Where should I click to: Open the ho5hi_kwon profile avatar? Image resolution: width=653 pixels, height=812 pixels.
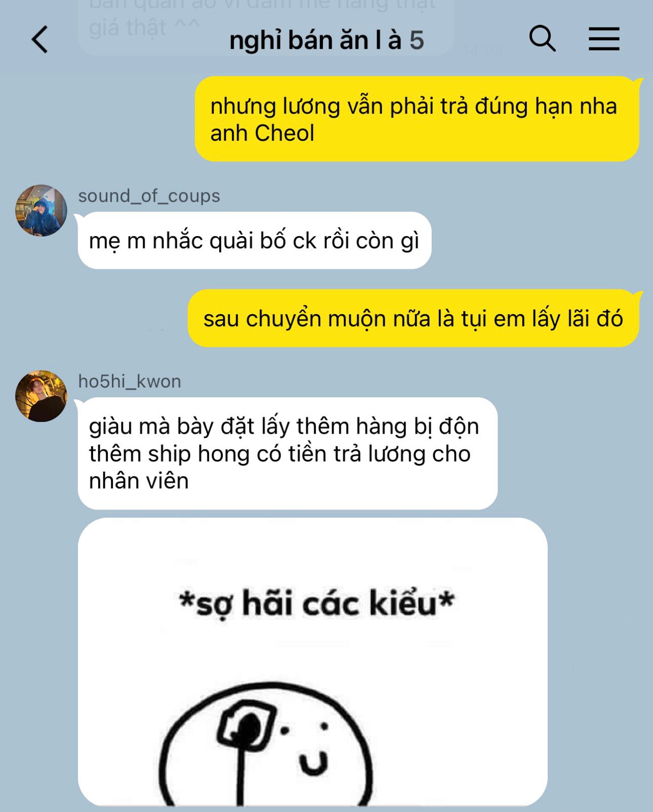pyautogui.click(x=41, y=396)
